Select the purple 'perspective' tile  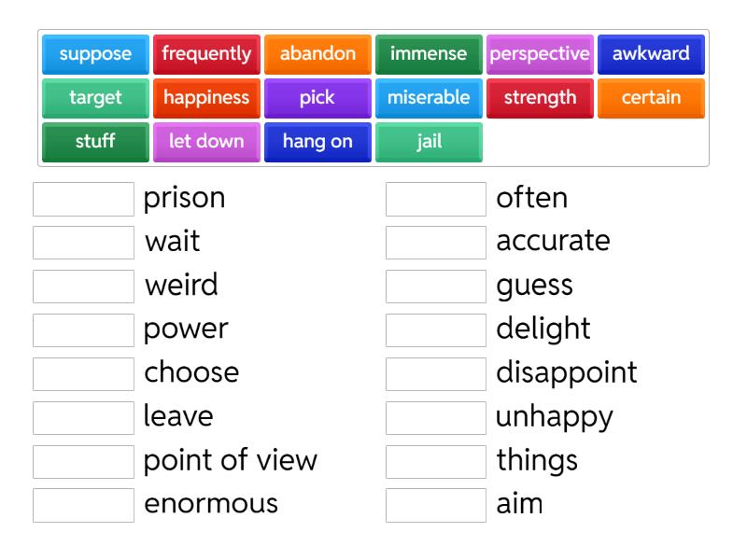pyautogui.click(x=540, y=54)
